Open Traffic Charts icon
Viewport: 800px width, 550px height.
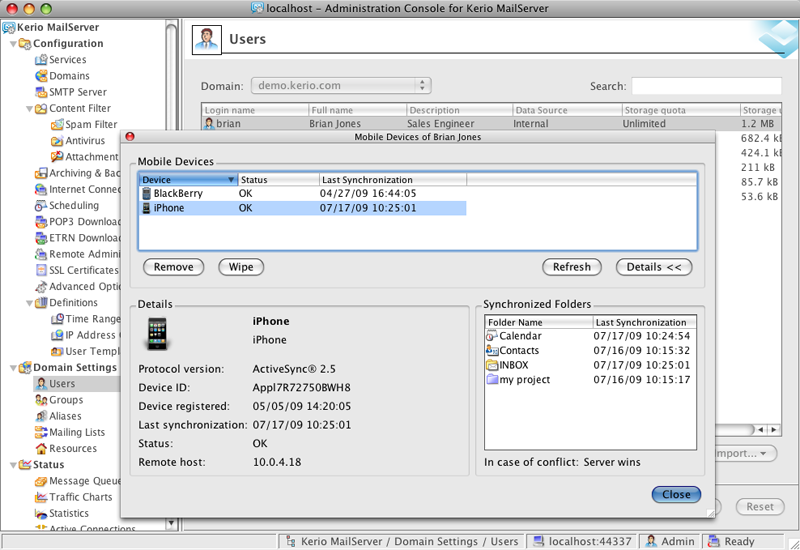pos(41,497)
